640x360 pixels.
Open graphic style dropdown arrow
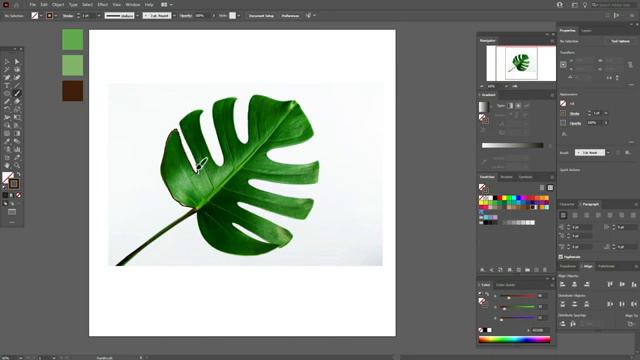(x=238, y=16)
